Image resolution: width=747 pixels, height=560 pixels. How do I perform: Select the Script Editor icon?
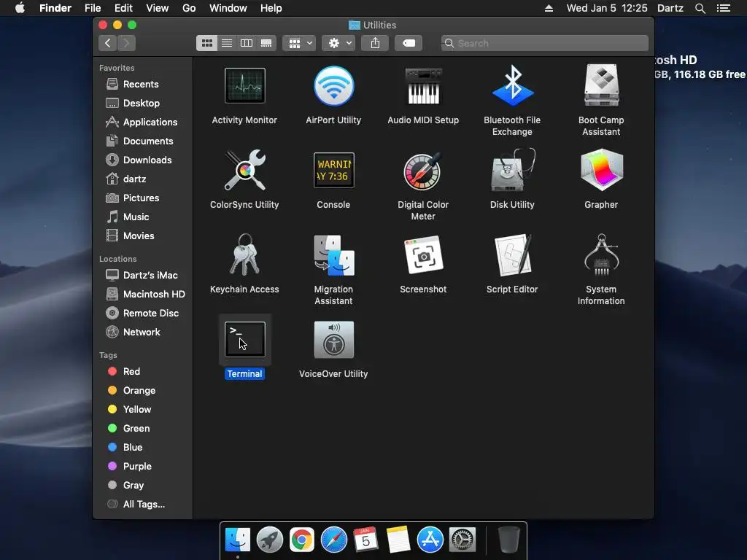pyautogui.click(x=512, y=254)
